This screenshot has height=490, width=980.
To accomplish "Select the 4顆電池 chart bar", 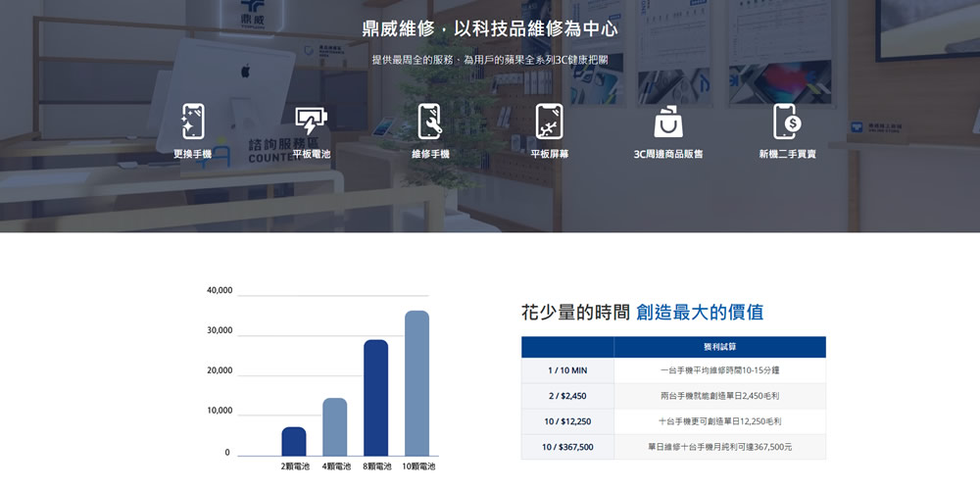I will click(x=335, y=426).
